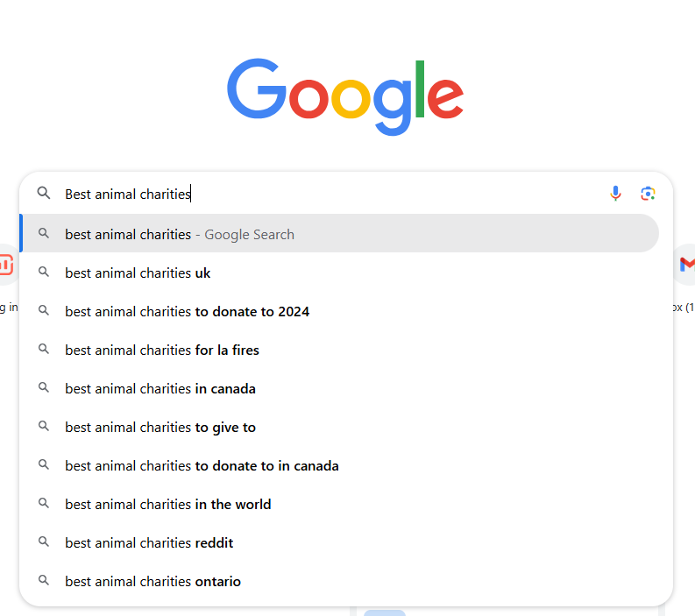
Task: Click the magnifier icon beside the 'uk' suggestion
Action: [x=44, y=273]
